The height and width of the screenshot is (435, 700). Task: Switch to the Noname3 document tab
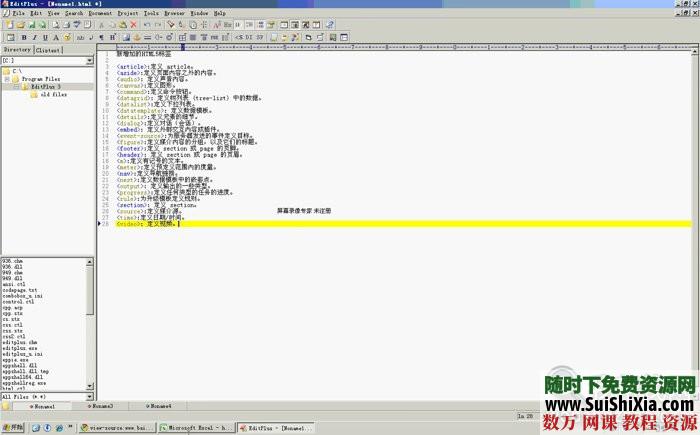tap(100, 406)
